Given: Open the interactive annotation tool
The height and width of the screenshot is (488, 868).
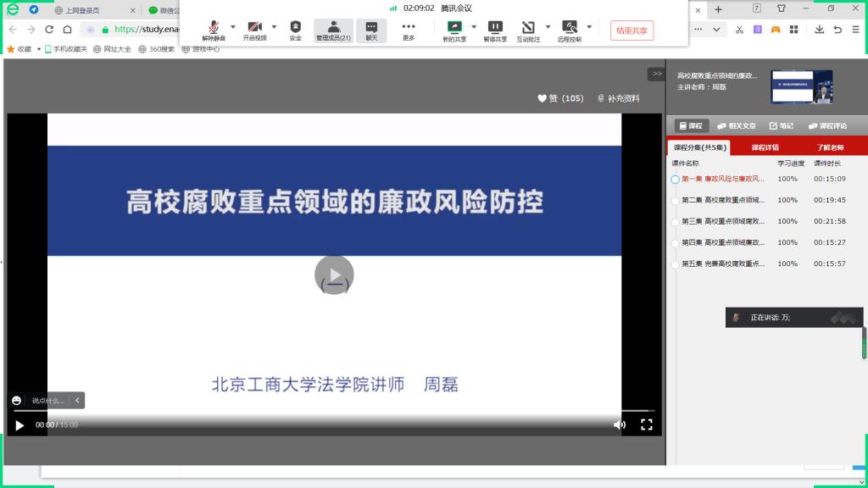Looking at the screenshot, I should click(528, 30).
